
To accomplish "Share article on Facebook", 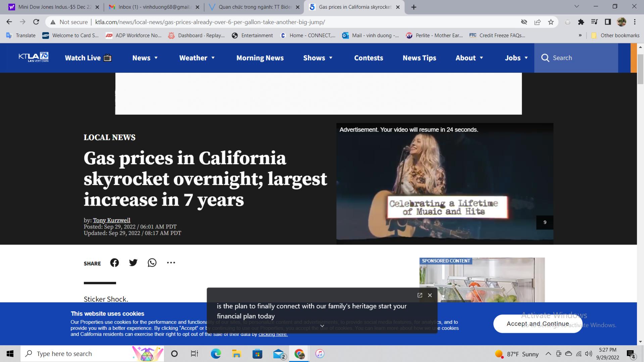I will click(x=114, y=263).
